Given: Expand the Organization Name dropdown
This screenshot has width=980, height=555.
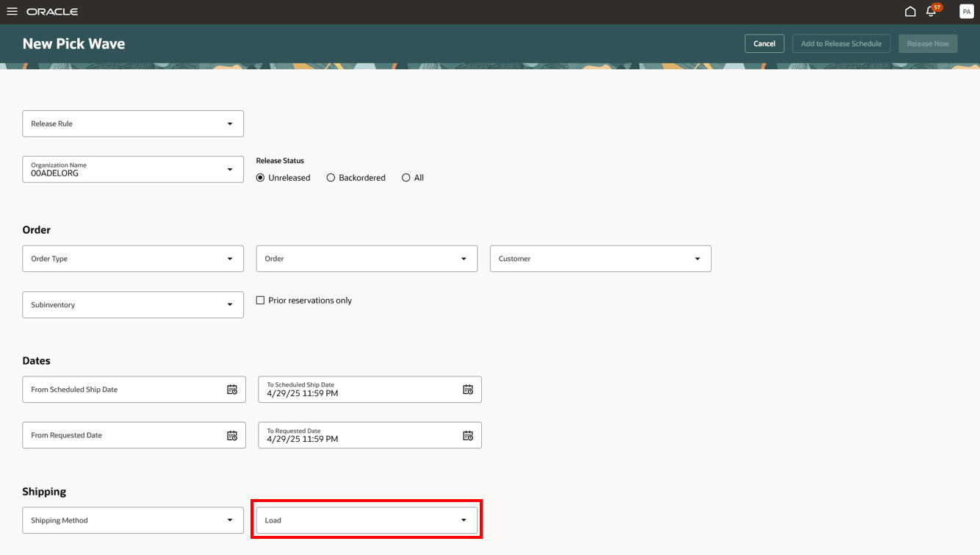Looking at the screenshot, I should [230, 169].
